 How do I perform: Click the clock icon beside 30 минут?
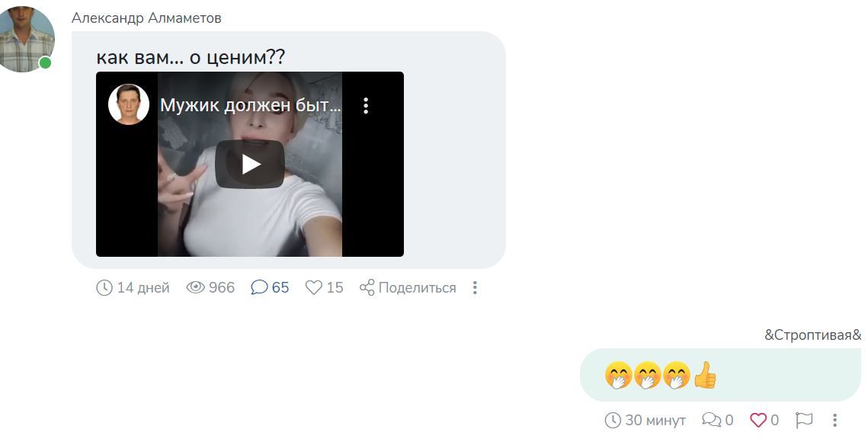(612, 420)
